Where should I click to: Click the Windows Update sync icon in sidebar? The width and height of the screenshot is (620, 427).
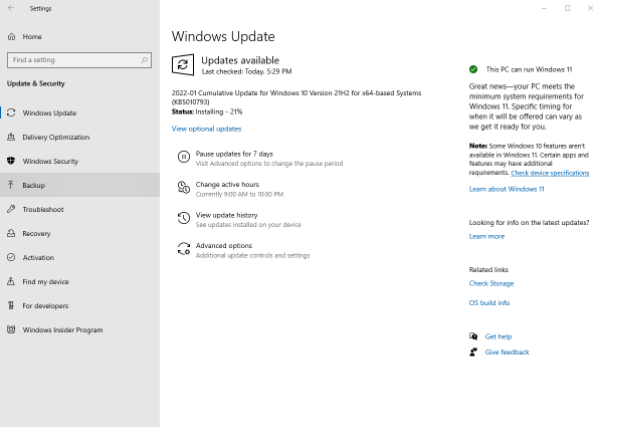(11, 113)
